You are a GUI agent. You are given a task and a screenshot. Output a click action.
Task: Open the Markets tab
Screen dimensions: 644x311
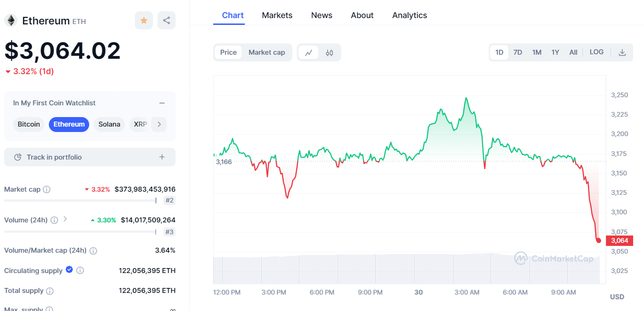point(277,15)
